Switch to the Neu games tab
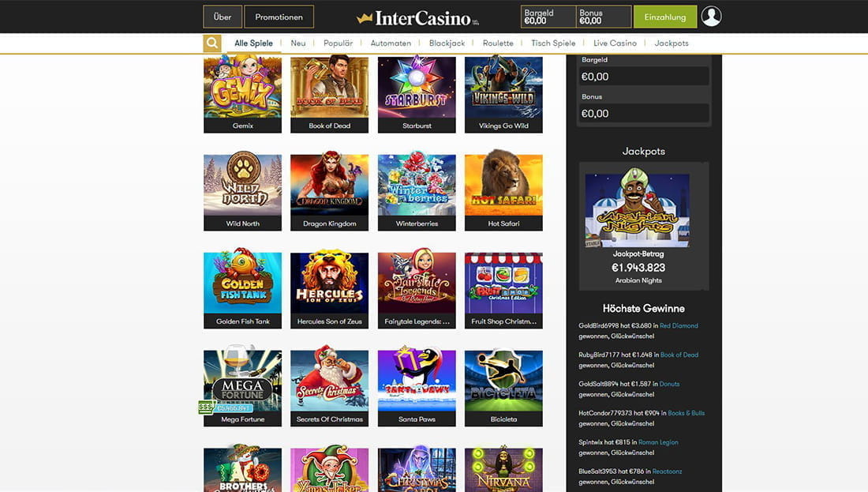Viewport: 868px width, 492px height. click(x=297, y=43)
